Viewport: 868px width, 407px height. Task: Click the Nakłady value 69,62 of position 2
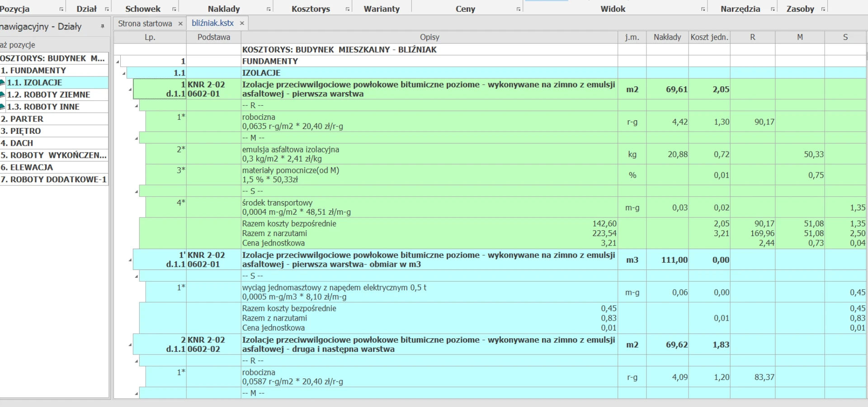coord(667,345)
